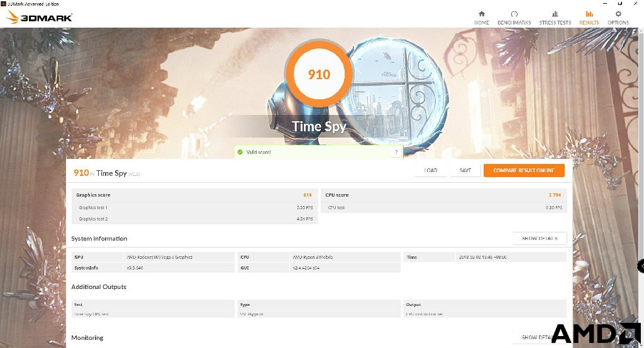Click the Graphics test 1 row

(195, 208)
